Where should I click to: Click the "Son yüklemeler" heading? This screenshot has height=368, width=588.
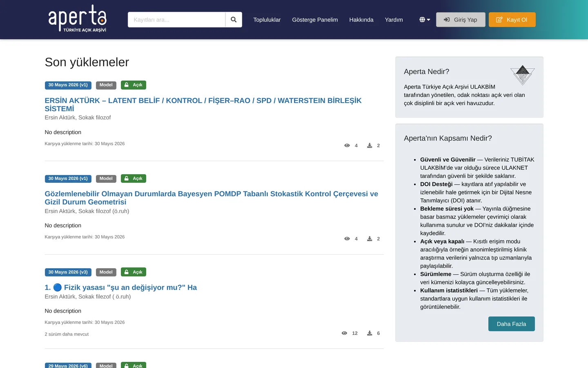click(87, 62)
